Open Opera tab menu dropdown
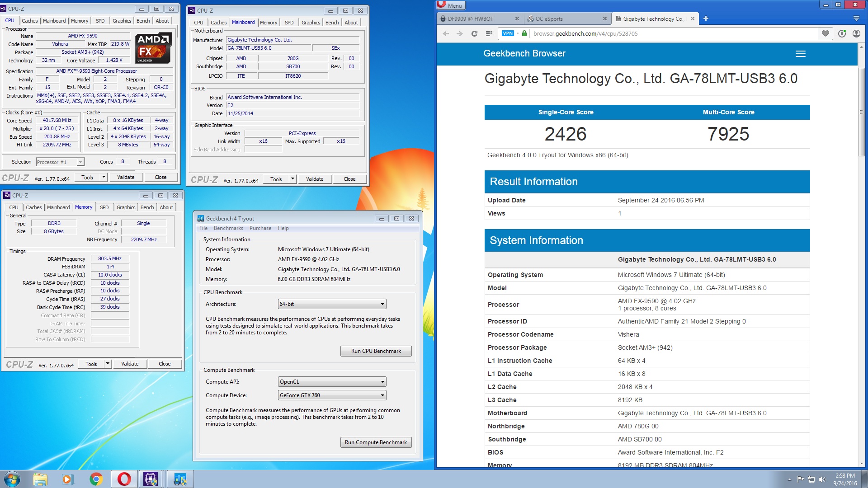868x488 pixels. coord(856,19)
